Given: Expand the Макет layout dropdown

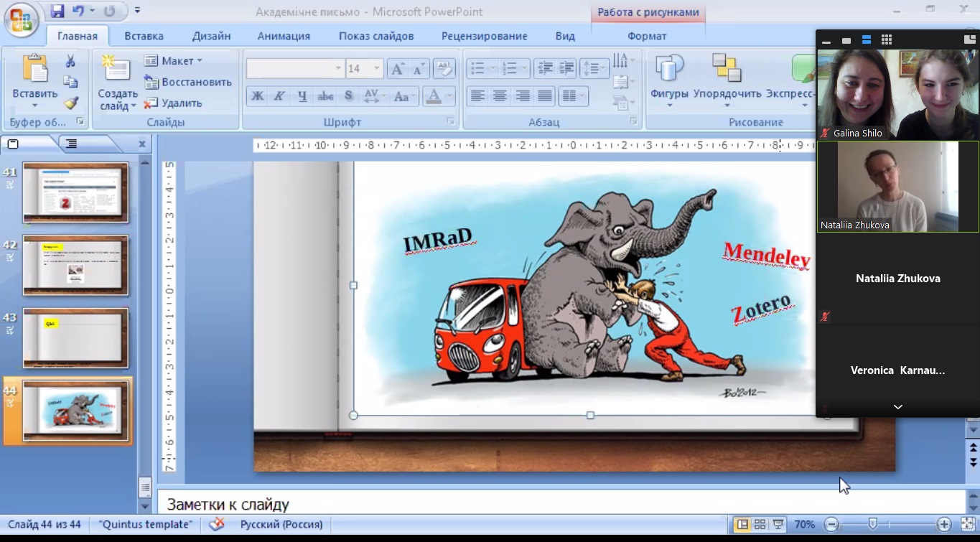Looking at the screenshot, I should click(x=199, y=61).
